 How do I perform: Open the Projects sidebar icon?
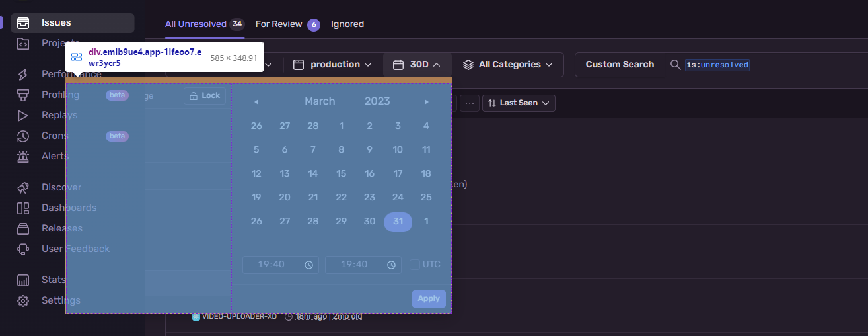(x=23, y=43)
